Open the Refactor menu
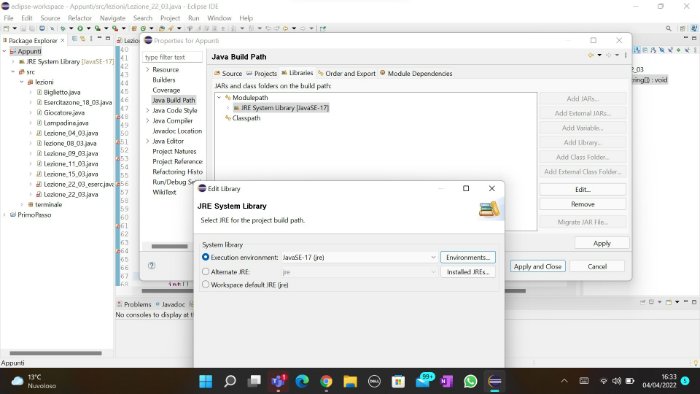700x394 pixels. 79,18
